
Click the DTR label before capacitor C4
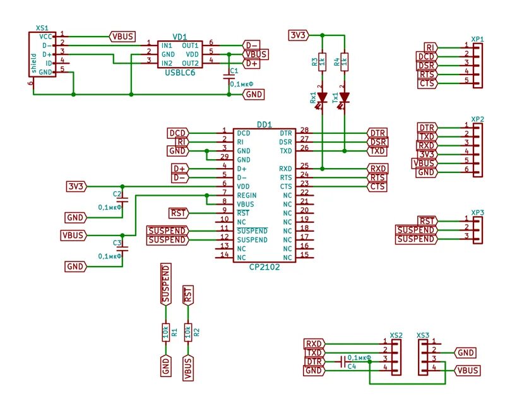(x=315, y=362)
